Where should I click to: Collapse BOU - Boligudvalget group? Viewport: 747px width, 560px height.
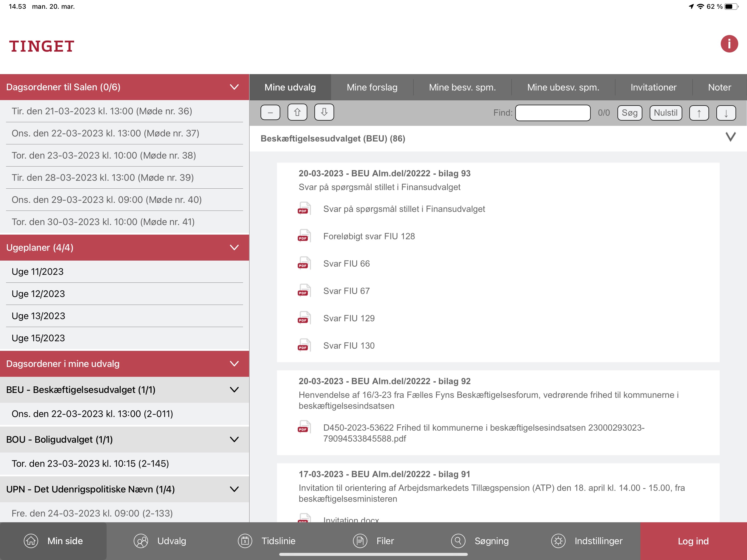(234, 439)
